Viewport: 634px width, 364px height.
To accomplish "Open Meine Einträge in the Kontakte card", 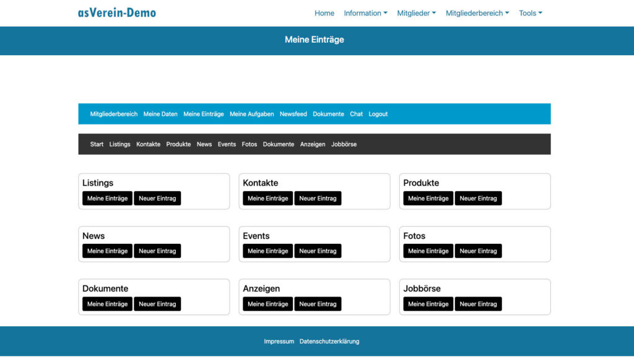I will click(x=267, y=198).
